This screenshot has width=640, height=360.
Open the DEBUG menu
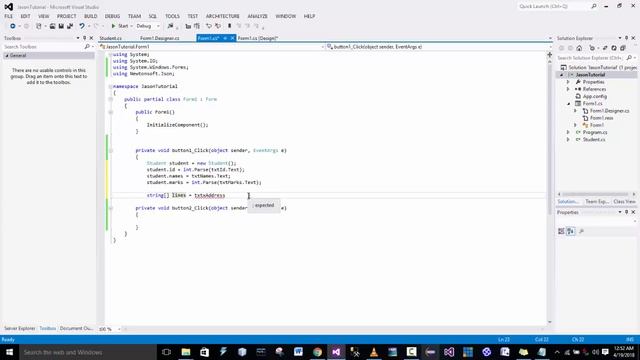pyautogui.click(x=112, y=16)
